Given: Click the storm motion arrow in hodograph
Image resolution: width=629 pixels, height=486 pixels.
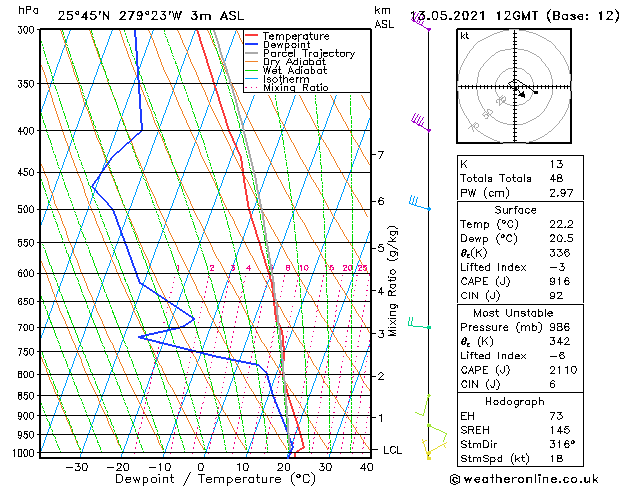Looking at the screenshot, I should click(520, 93).
